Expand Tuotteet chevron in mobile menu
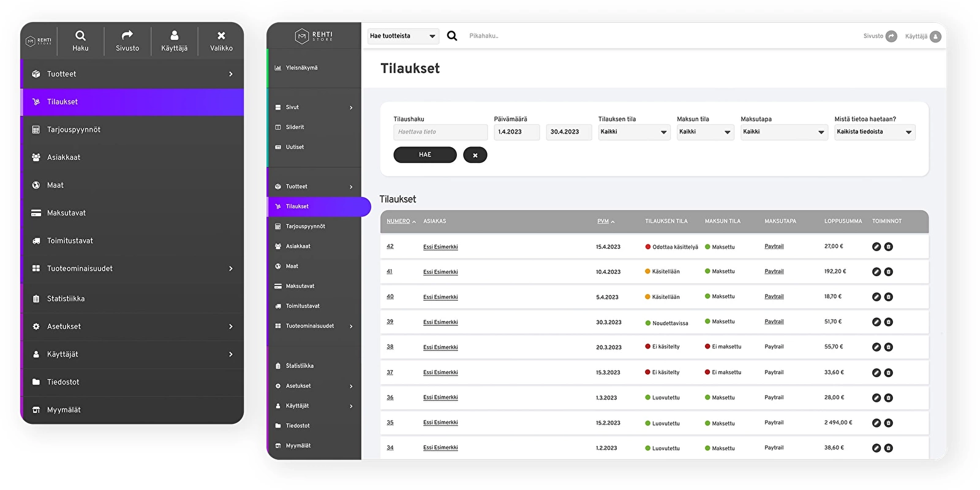 (231, 74)
